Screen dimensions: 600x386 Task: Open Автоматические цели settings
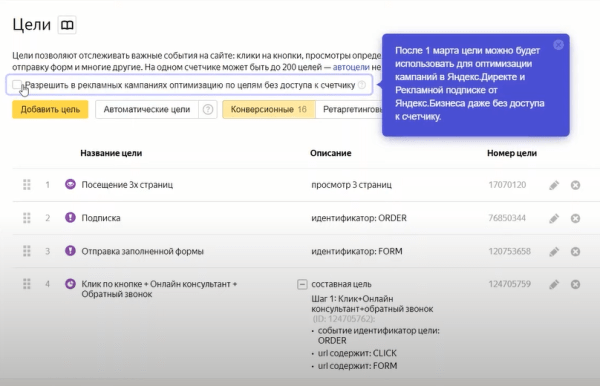pyautogui.click(x=147, y=109)
